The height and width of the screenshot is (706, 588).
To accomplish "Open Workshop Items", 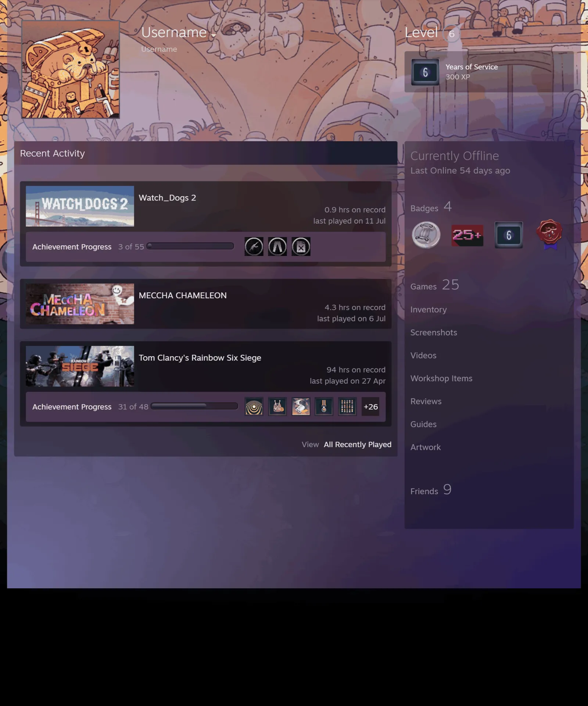I will (x=441, y=378).
